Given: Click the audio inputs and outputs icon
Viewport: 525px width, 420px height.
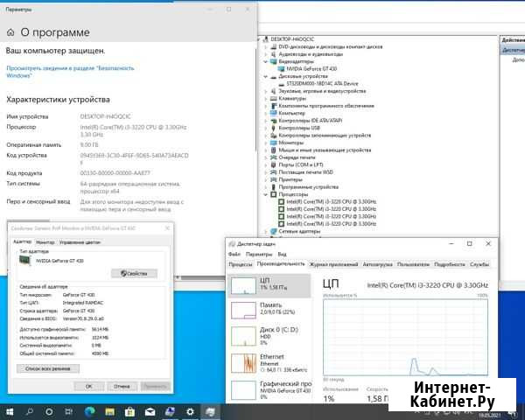Looking at the screenshot, I should click(x=274, y=54).
